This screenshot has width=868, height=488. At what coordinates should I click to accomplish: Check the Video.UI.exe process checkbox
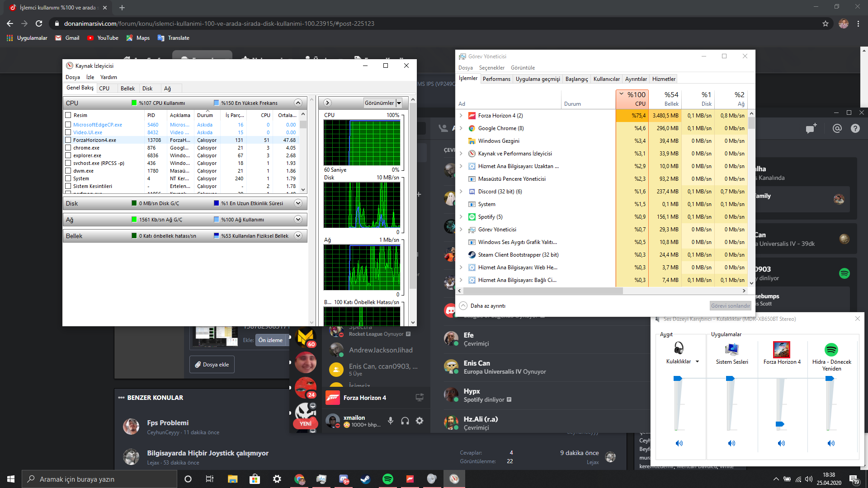[x=68, y=132]
